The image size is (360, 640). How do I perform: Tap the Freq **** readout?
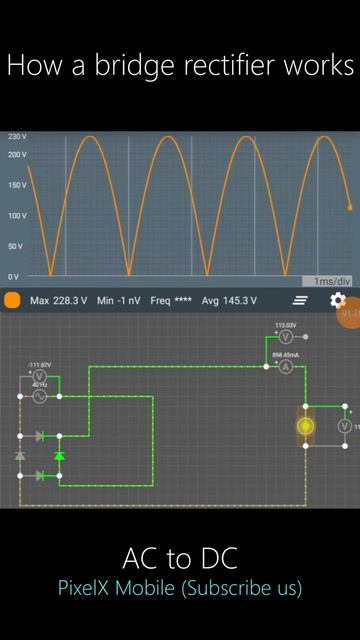click(171, 301)
